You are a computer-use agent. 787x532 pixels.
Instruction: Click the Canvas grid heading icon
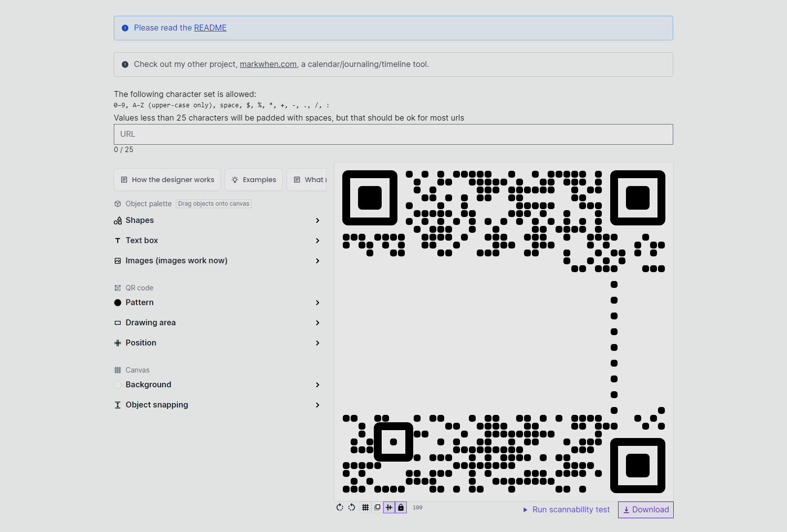(118, 370)
